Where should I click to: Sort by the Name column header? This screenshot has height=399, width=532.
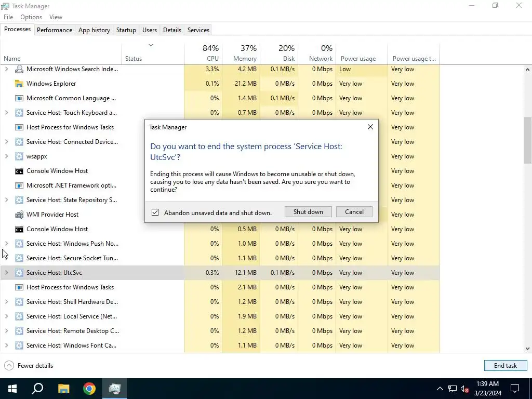pos(61,54)
